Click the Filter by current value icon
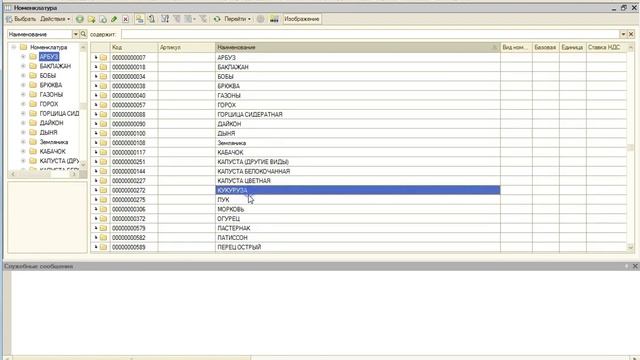 click(177, 19)
